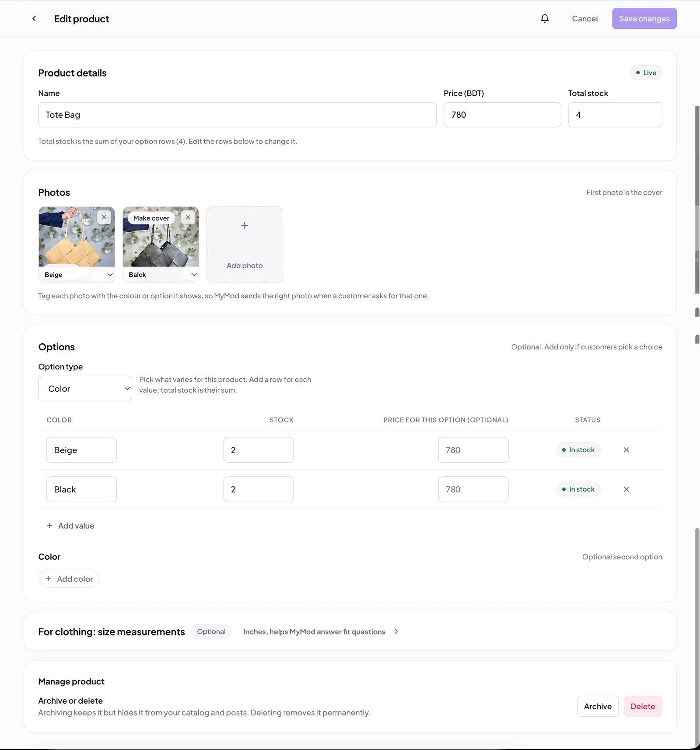Open the Balck photo tag dropdown
This screenshot has width=700, height=750.
pos(161,275)
